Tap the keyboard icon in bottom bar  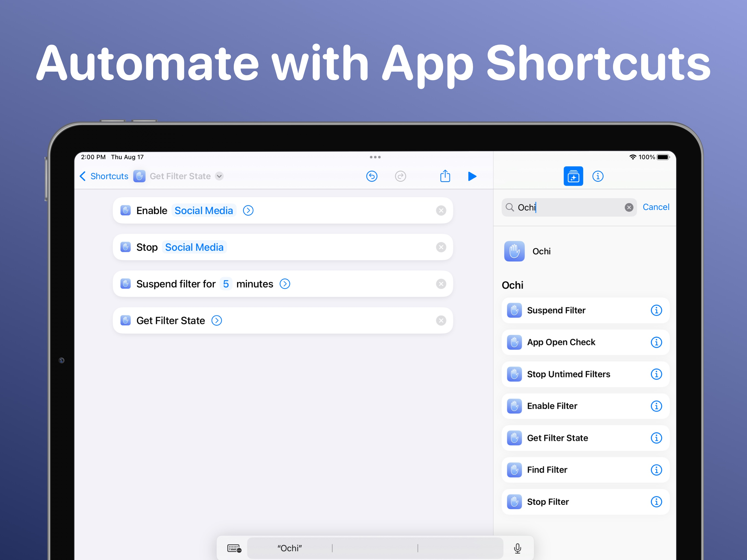(234, 548)
